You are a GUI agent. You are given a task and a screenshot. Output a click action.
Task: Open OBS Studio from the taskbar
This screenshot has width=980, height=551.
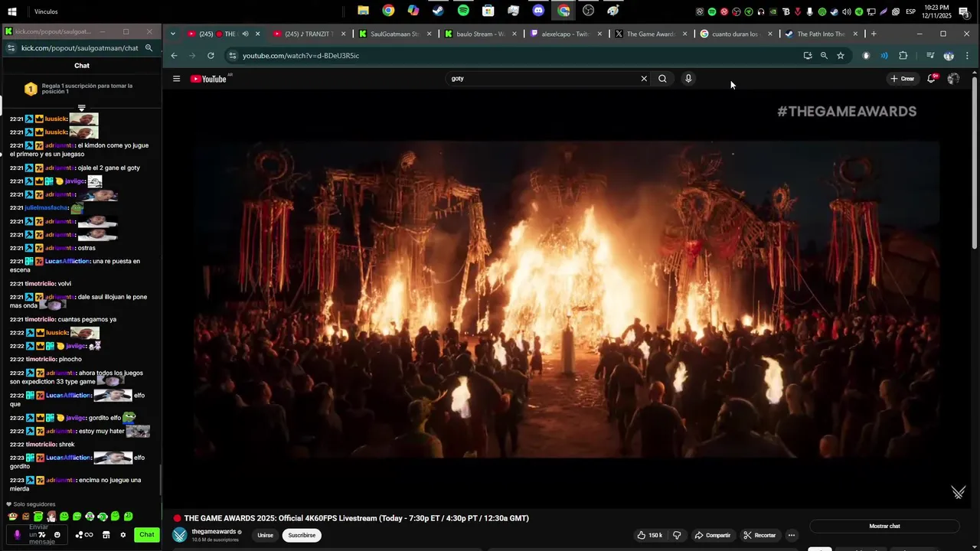pos(588,11)
